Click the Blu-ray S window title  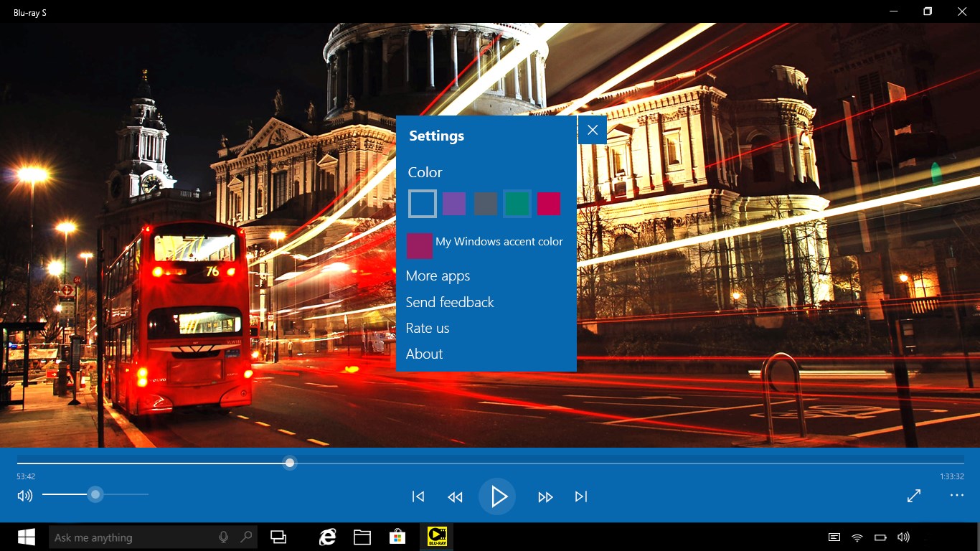coord(30,12)
